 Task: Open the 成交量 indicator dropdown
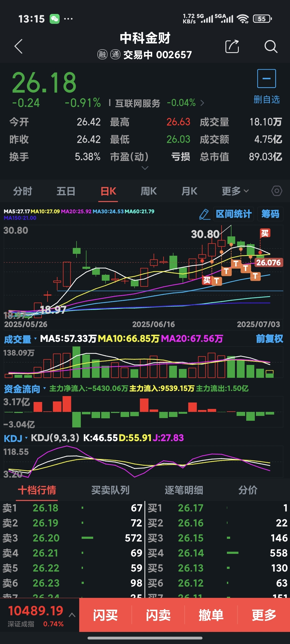(x=35, y=339)
